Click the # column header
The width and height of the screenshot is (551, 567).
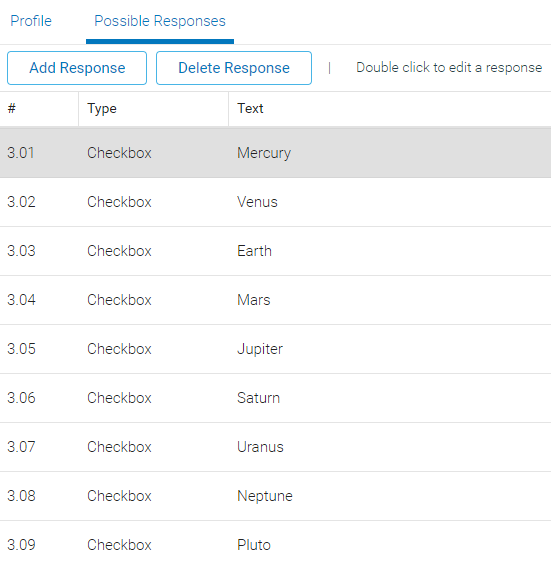tap(39, 108)
